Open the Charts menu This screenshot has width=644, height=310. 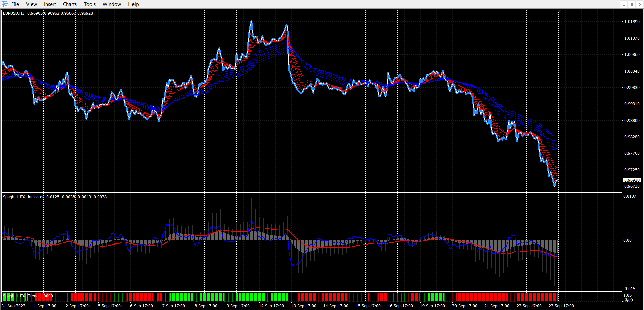[x=70, y=4]
